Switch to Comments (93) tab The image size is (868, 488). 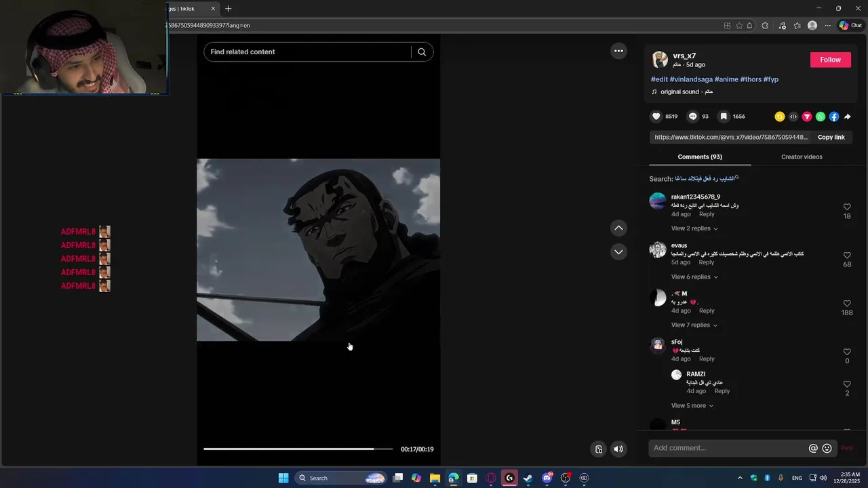pos(700,157)
